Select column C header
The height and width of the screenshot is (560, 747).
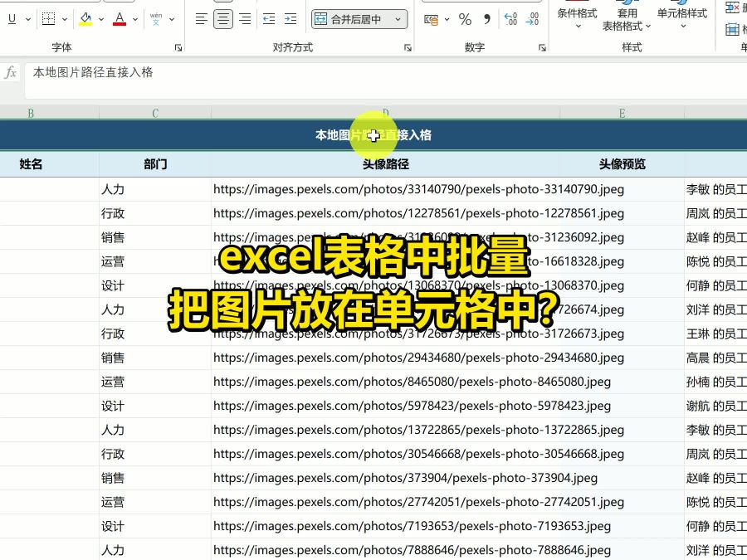155,114
